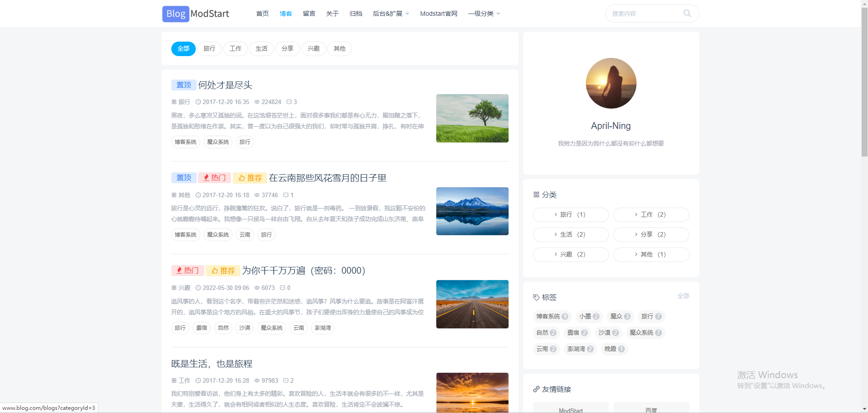This screenshot has width=868, height=413.
Task: Click sidebar tag 魔众 3
Action: (620, 316)
